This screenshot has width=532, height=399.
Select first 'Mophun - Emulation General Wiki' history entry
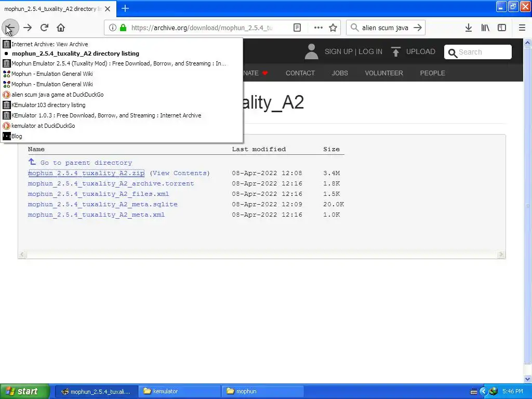[x=122, y=74]
